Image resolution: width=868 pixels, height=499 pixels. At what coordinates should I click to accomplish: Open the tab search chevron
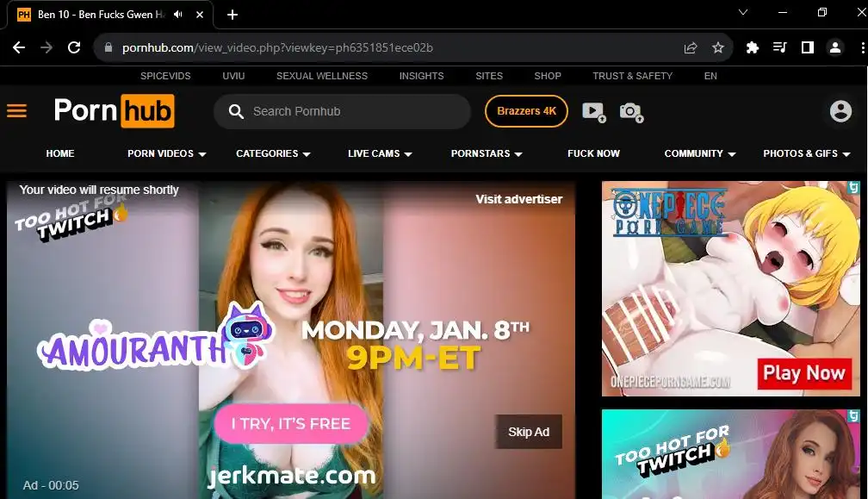743,12
